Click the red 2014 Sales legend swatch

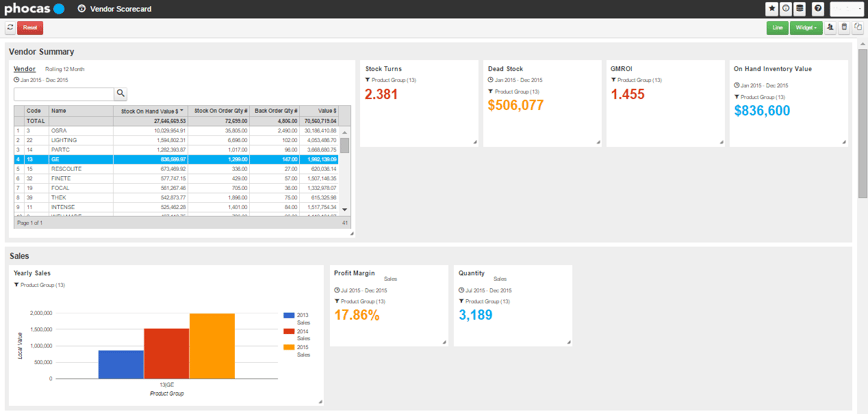289,331
